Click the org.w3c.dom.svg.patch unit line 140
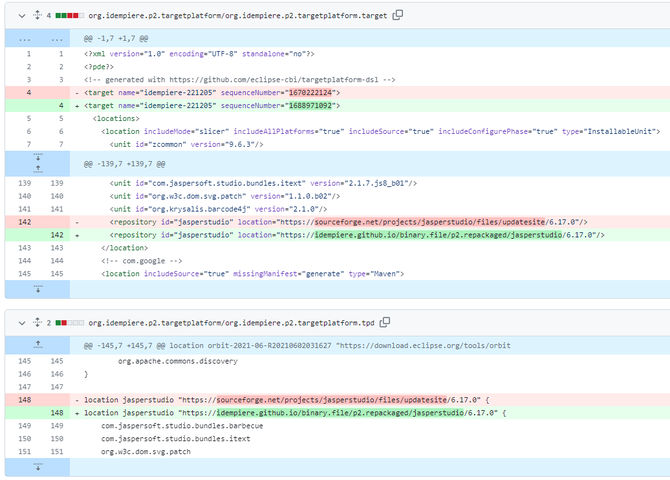This screenshot has height=480, width=670. [225, 196]
